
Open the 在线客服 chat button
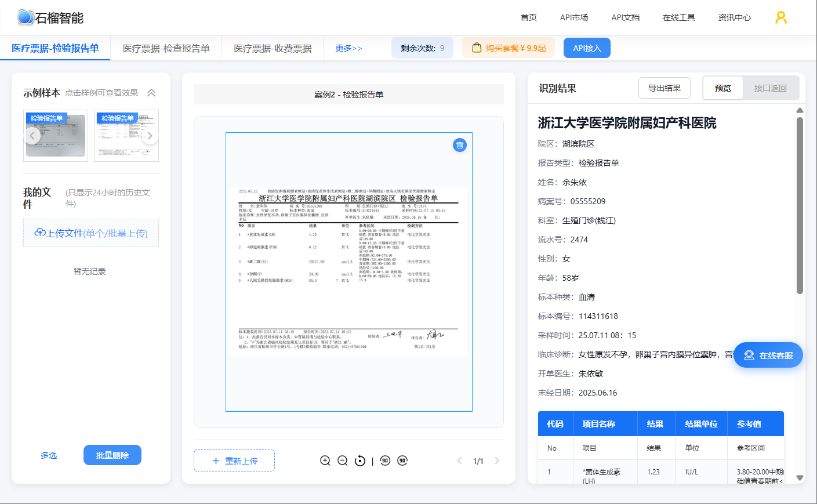click(x=768, y=355)
